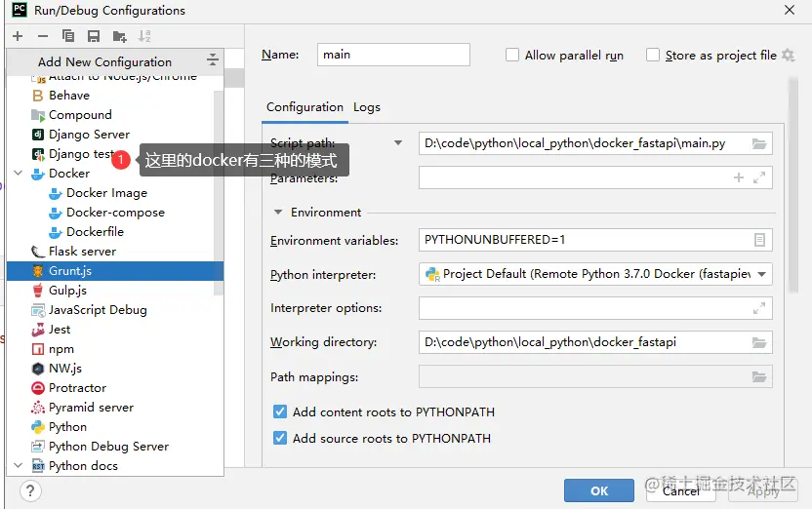Select Grunt.js in the configuration list
812x509 pixels.
tap(115, 271)
